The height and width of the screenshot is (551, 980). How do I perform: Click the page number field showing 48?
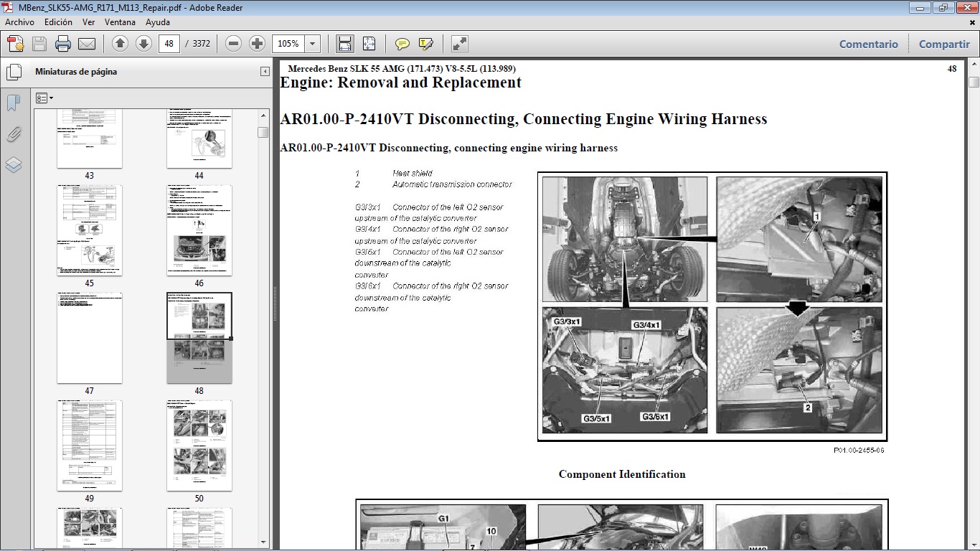point(169,44)
